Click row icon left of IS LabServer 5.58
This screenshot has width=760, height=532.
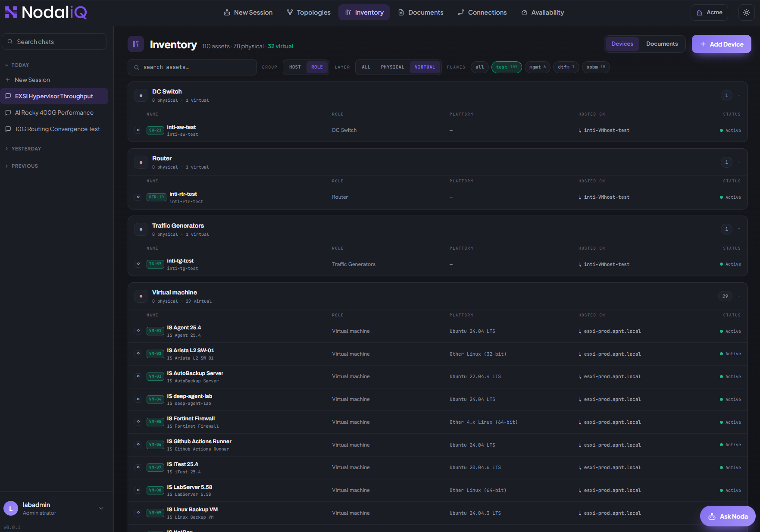138,490
